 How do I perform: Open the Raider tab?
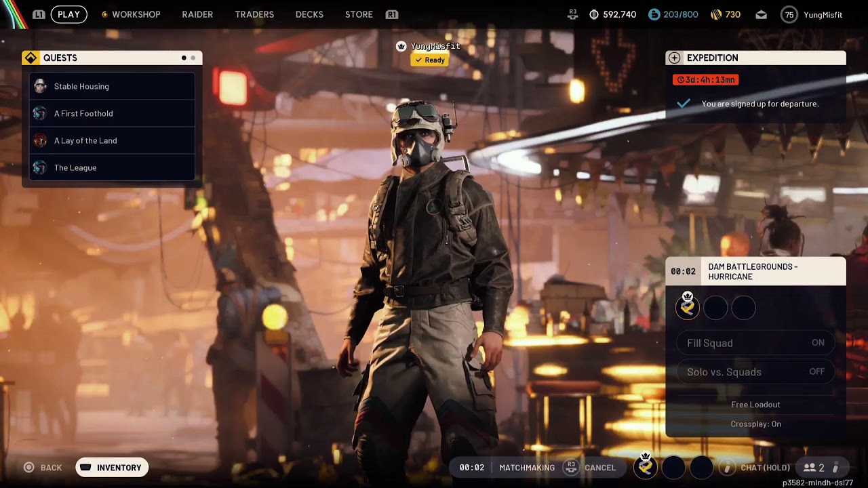pos(197,14)
